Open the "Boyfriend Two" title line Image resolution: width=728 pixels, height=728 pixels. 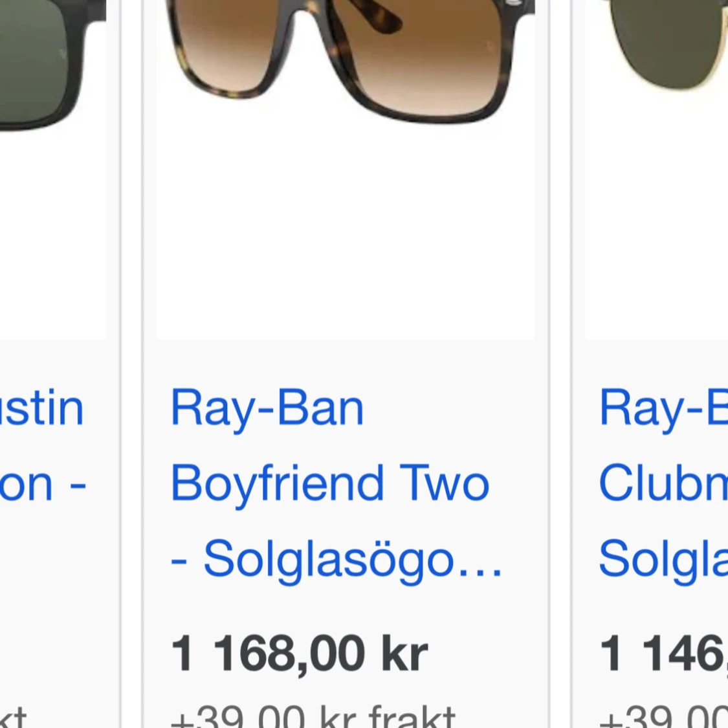[330, 484]
